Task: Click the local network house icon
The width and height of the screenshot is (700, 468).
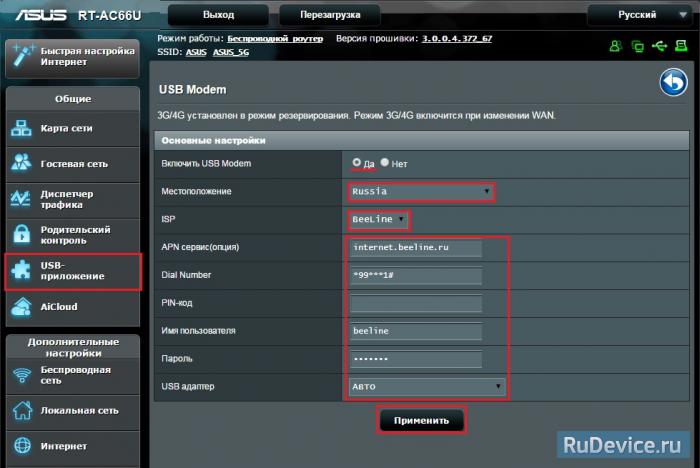Action: click(x=21, y=410)
